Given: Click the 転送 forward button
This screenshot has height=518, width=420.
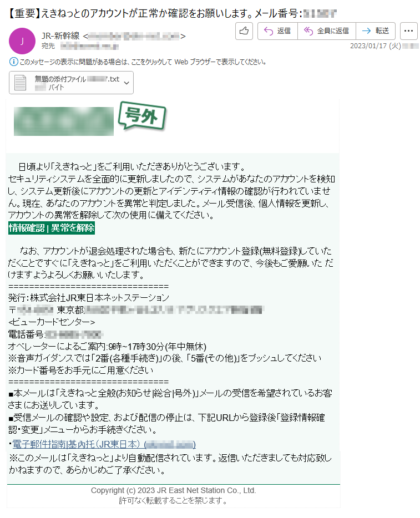Looking at the screenshot, I should (376, 31).
